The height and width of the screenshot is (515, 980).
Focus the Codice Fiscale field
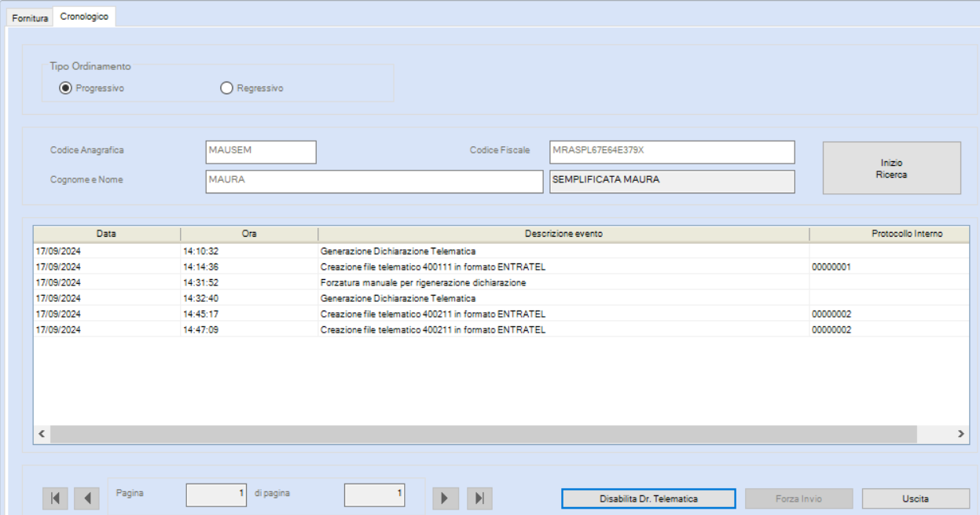click(x=672, y=152)
